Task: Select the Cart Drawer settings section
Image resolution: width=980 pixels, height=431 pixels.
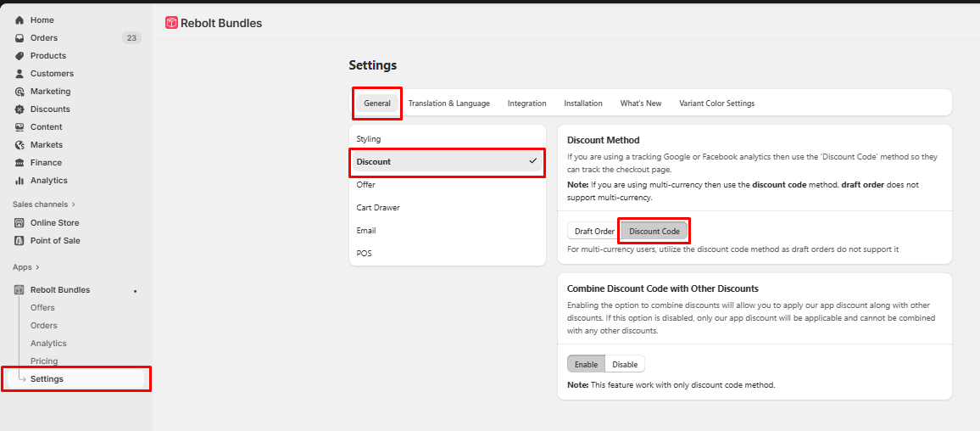Action: click(x=448, y=208)
